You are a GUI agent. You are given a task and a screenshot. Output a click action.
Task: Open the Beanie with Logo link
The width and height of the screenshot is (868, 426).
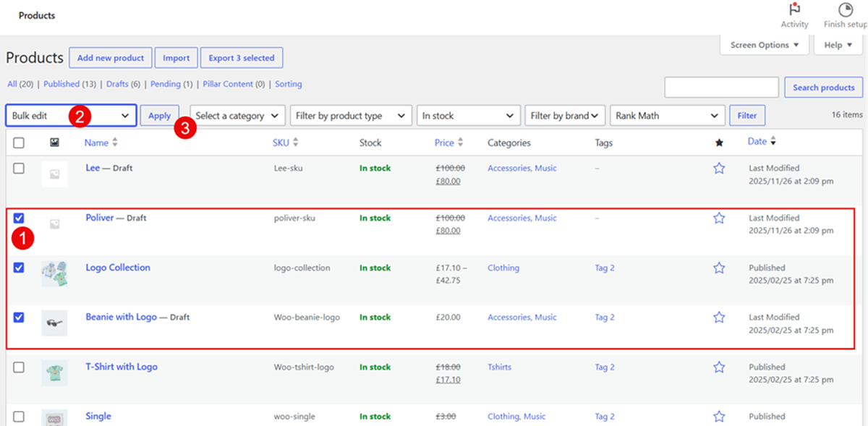[121, 317]
